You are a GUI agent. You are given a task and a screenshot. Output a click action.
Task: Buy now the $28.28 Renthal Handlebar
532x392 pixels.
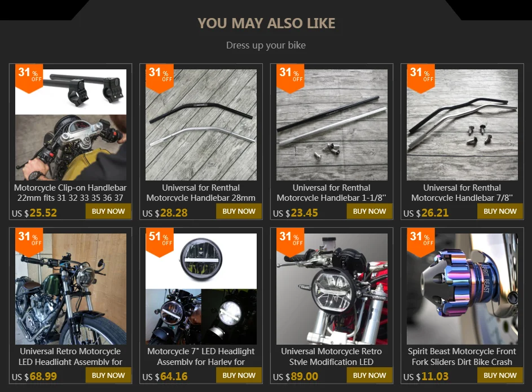pyautogui.click(x=239, y=212)
